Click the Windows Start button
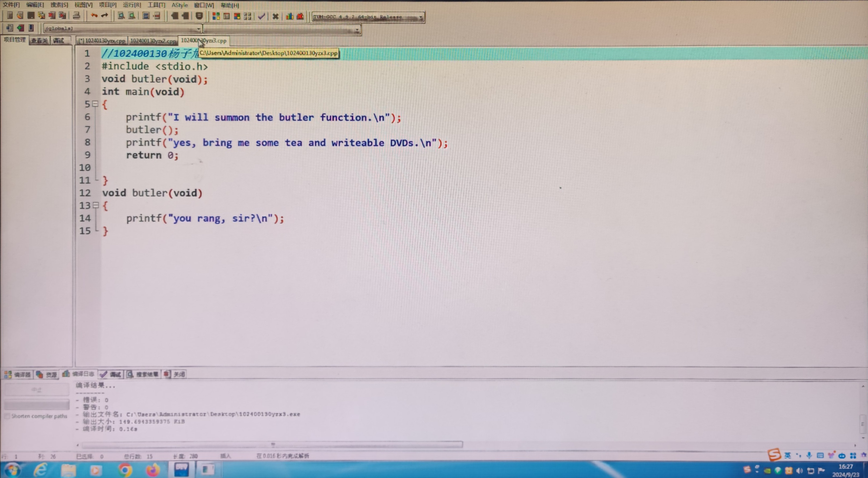 click(x=12, y=470)
